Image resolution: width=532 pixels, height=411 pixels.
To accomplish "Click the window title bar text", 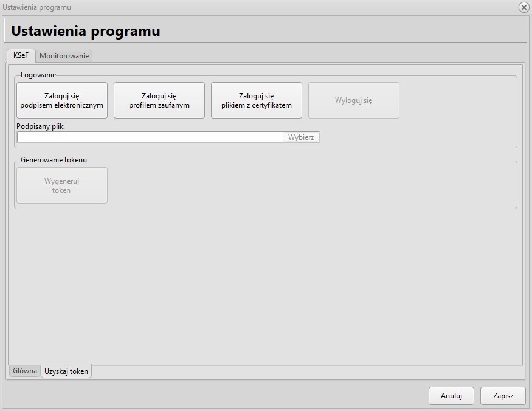I will point(37,7).
